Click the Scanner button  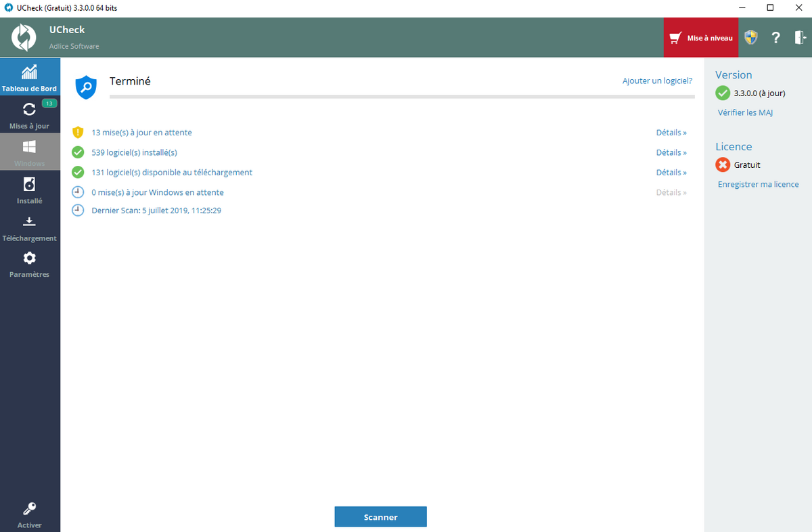[x=380, y=516]
